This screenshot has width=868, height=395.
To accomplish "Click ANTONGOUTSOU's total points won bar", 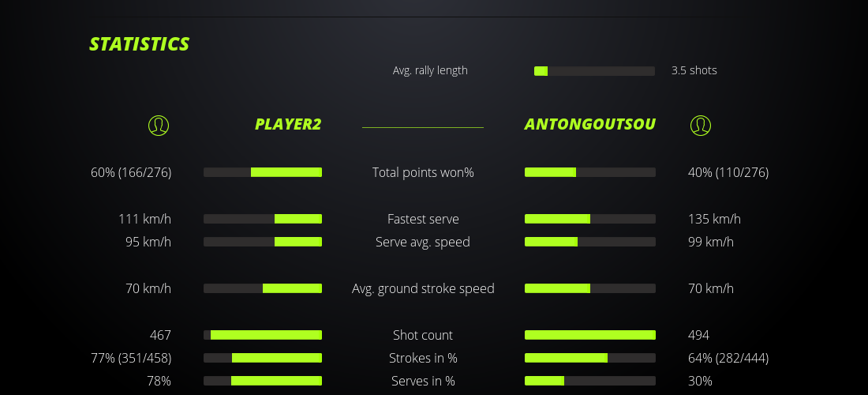I will [x=589, y=172].
